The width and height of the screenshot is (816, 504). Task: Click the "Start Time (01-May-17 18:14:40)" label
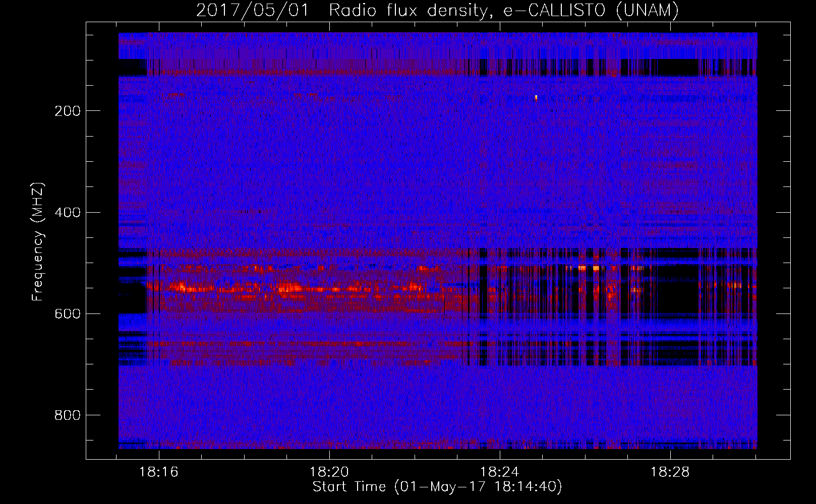coord(437,487)
